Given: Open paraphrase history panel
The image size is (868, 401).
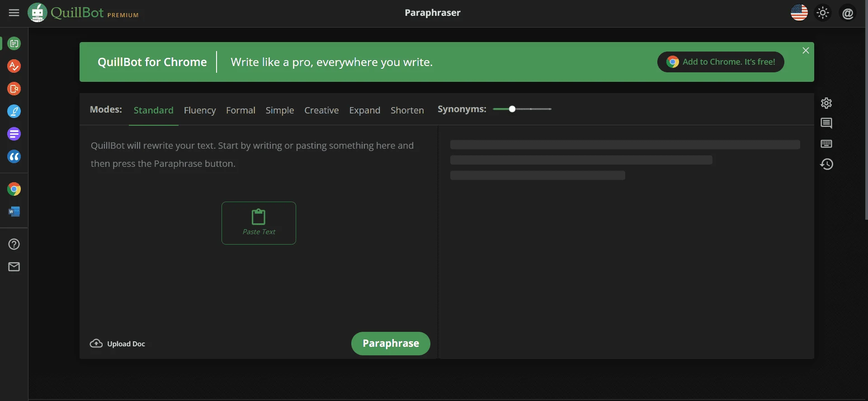Looking at the screenshot, I should (x=826, y=164).
